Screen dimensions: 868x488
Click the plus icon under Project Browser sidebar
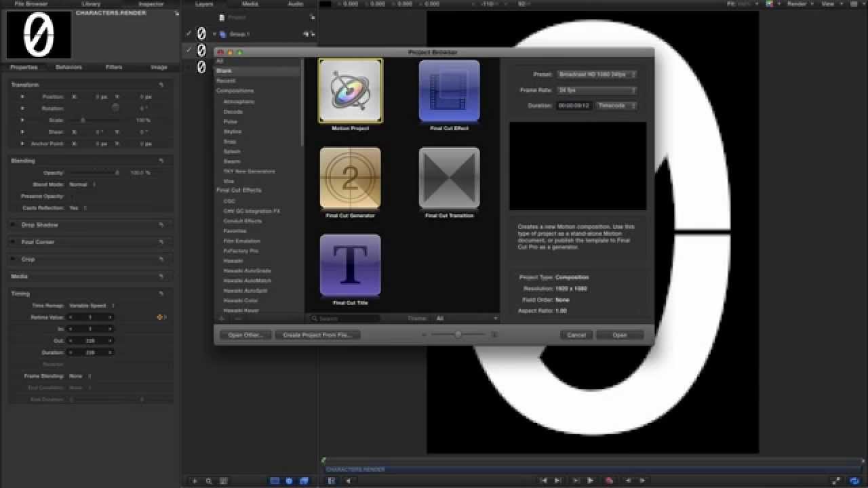(x=221, y=318)
